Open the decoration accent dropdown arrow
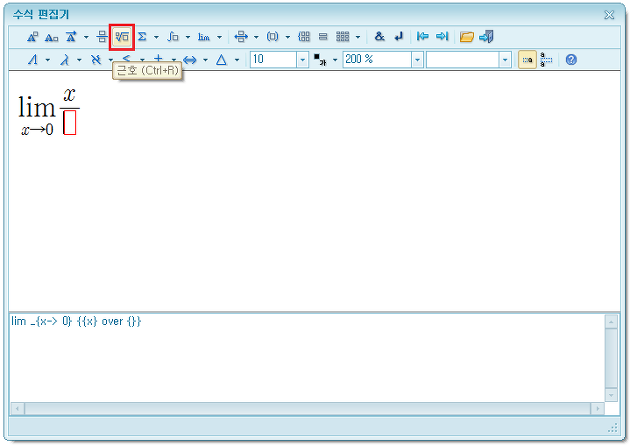 (86, 37)
